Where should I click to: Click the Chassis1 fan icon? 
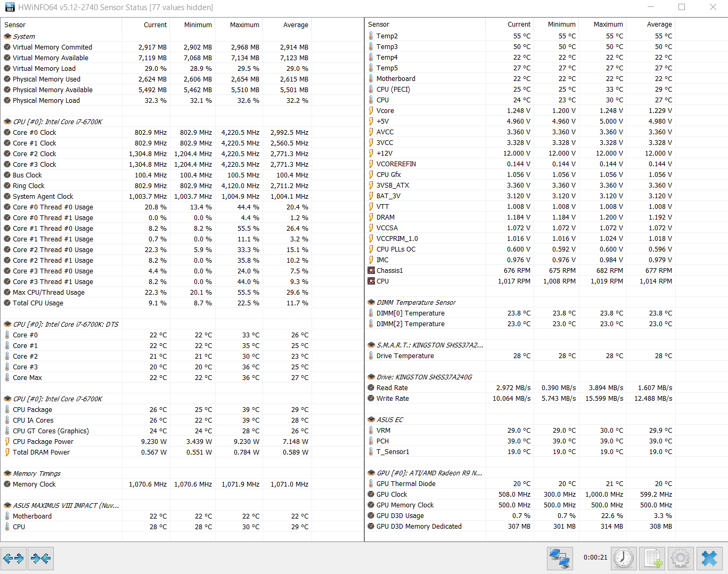tap(371, 270)
